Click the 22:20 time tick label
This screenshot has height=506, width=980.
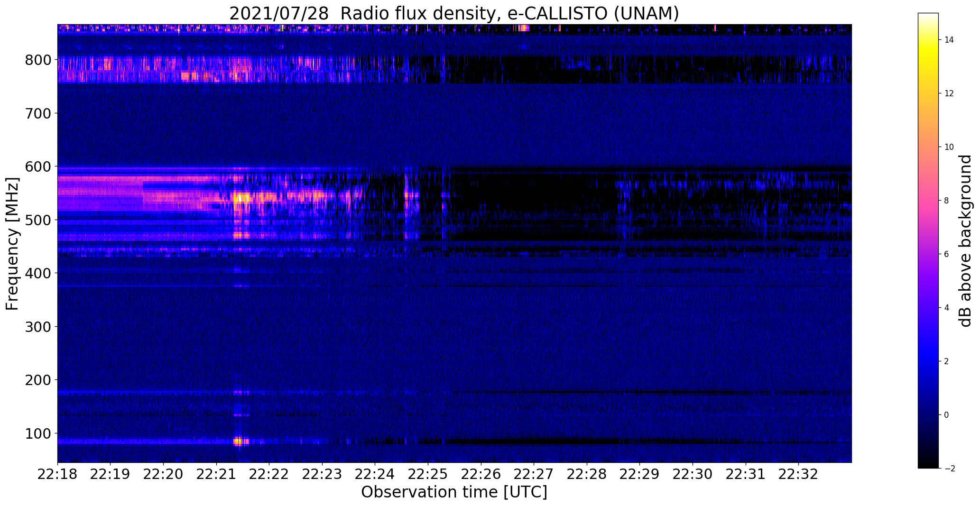pyautogui.click(x=164, y=474)
